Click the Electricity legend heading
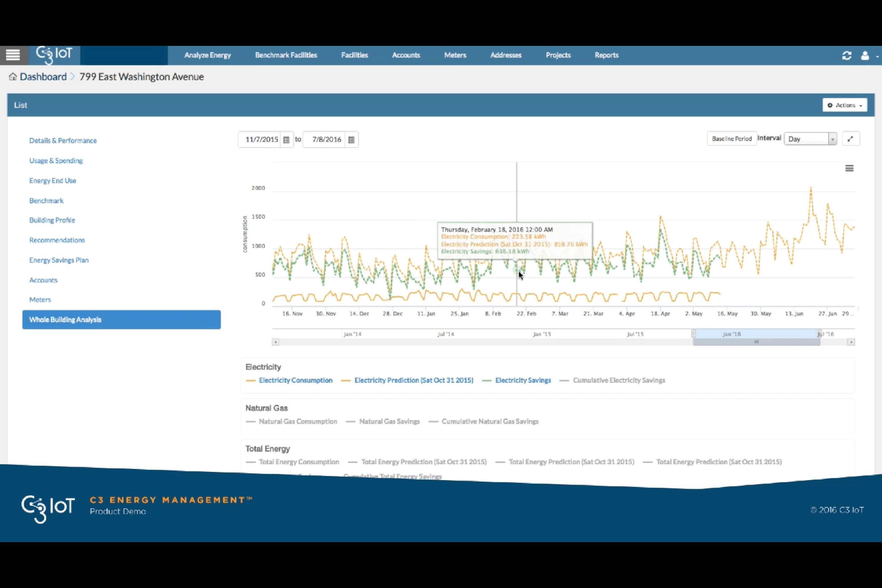 pos(263,367)
